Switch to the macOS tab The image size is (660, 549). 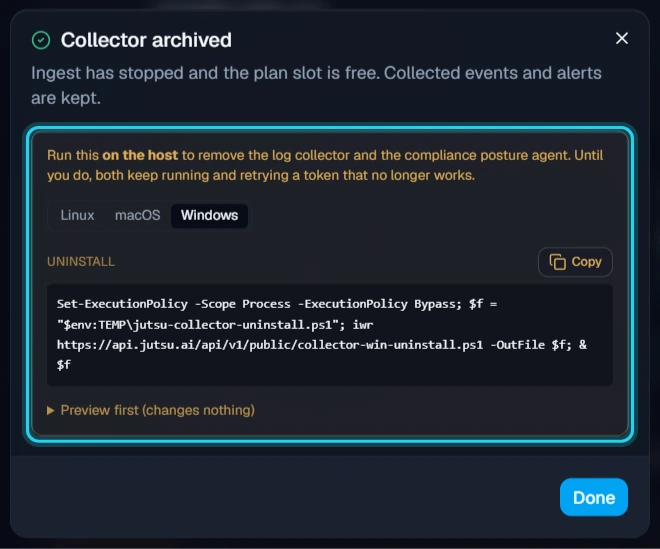click(138, 215)
